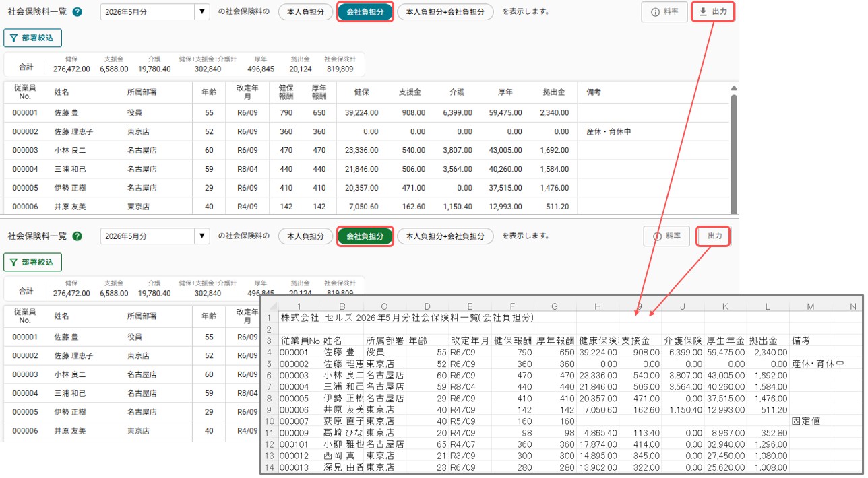Click 三浦 和己 name in the teal panel
The height and width of the screenshot is (478, 868).
pyautogui.click(x=70, y=170)
